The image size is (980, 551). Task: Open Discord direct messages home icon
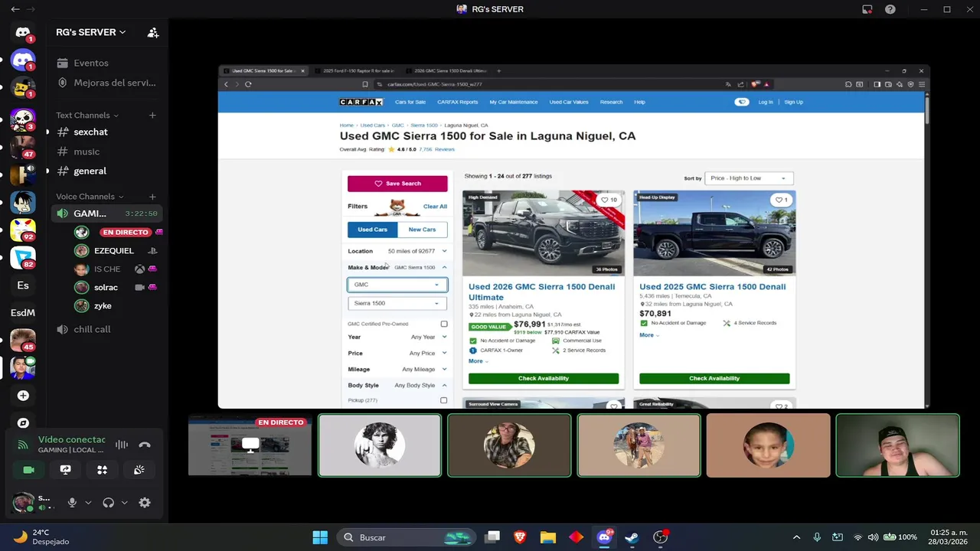[x=23, y=33]
